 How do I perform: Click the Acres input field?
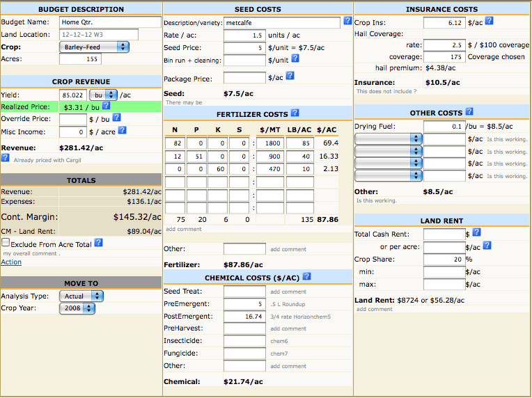80,59
